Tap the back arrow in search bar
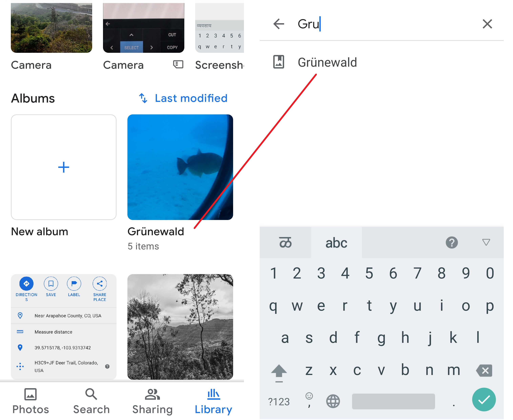 pos(279,24)
